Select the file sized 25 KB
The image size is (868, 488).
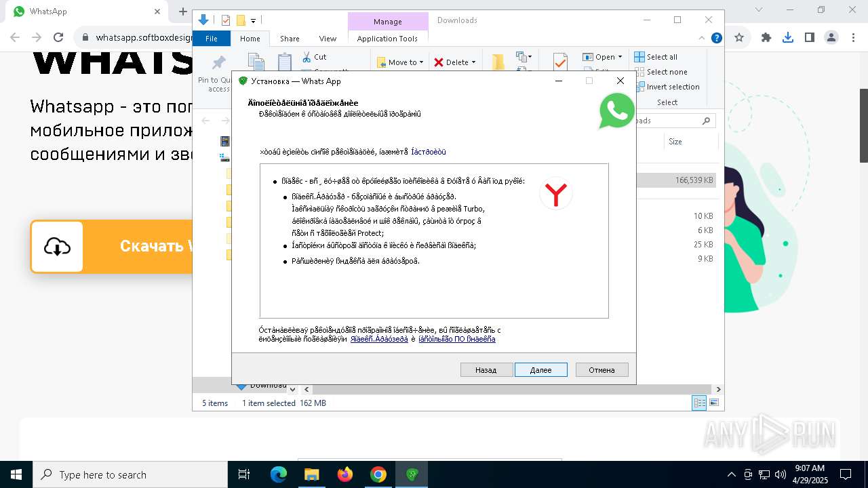[x=703, y=245]
